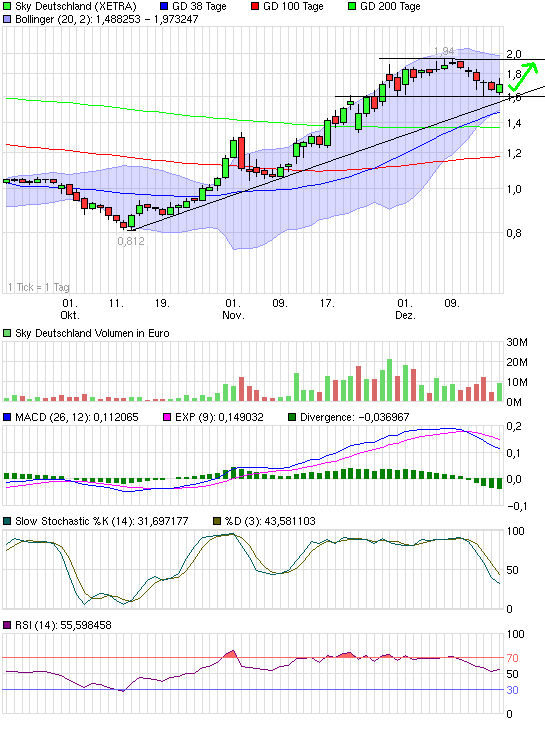Select 'GD 100 Tage' legend label
545x735 pixels.
[x=293, y=7]
